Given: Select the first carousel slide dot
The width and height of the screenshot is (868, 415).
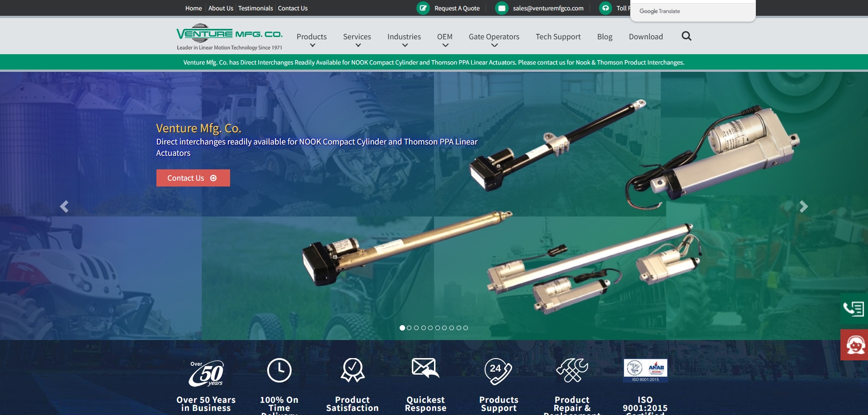Looking at the screenshot, I should [402, 328].
